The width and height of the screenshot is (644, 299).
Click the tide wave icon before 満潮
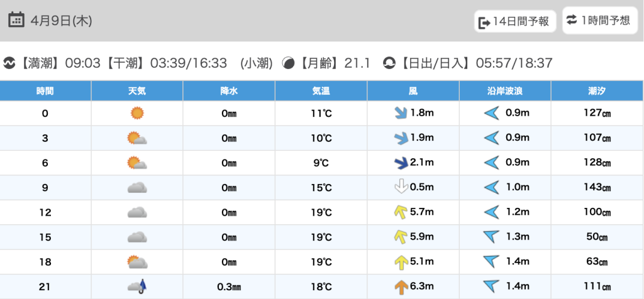click(9, 63)
